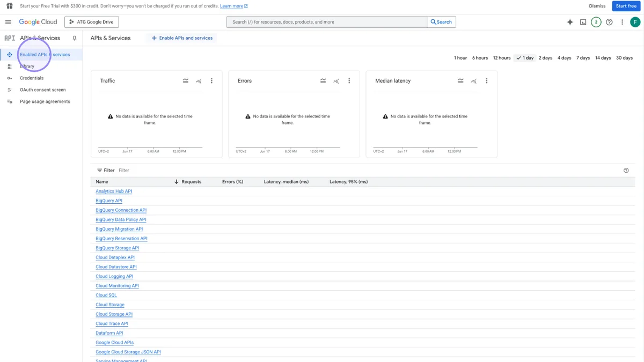Click the OAuth consent screen icon
This screenshot has width=644, height=362.
pos(9,90)
